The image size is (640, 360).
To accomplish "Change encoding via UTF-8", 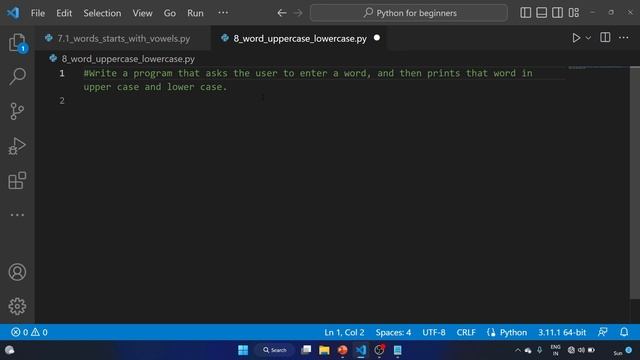I will 433,332.
